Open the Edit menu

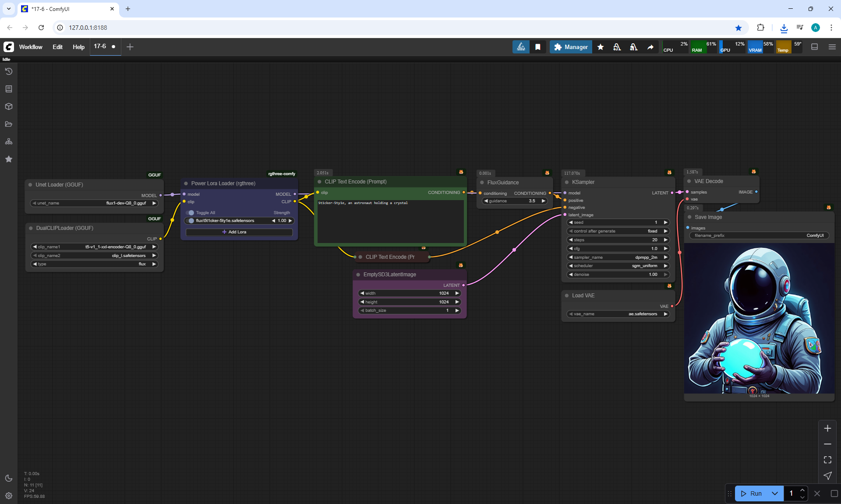pyautogui.click(x=57, y=47)
